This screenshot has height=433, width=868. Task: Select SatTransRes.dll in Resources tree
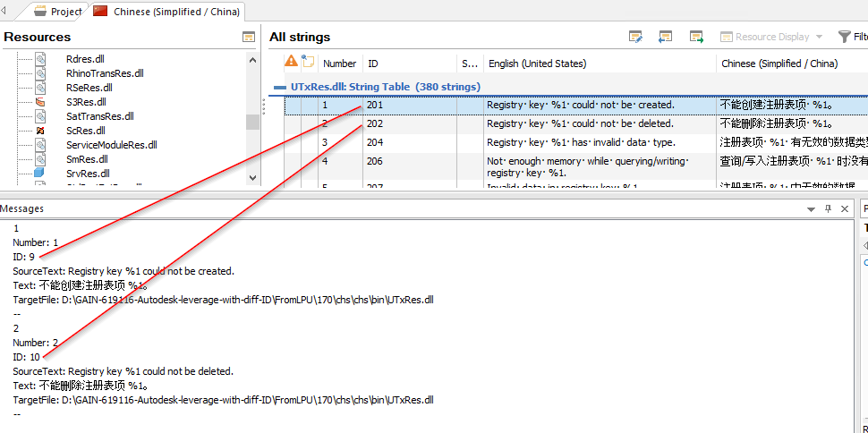coord(99,116)
